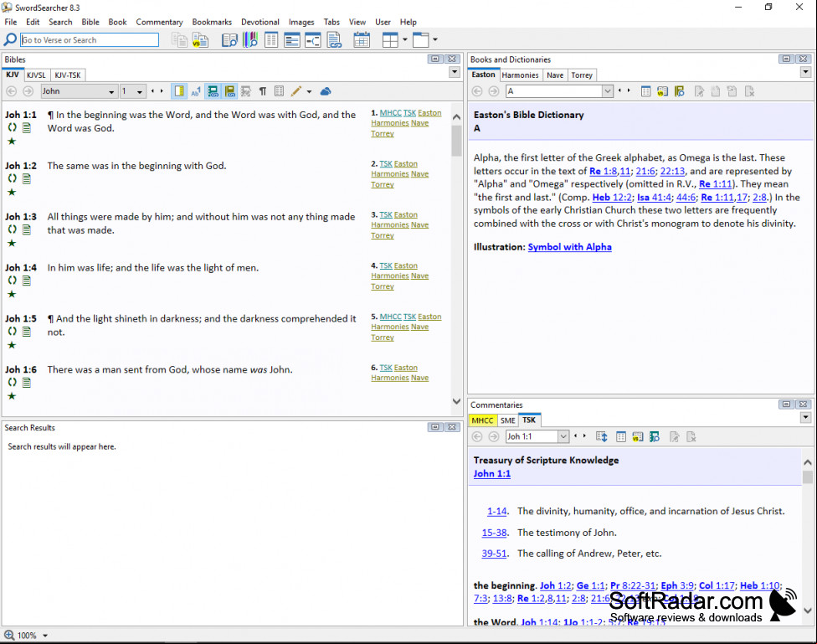Toggle paragraph marks with the pilcrow icon

click(x=263, y=92)
